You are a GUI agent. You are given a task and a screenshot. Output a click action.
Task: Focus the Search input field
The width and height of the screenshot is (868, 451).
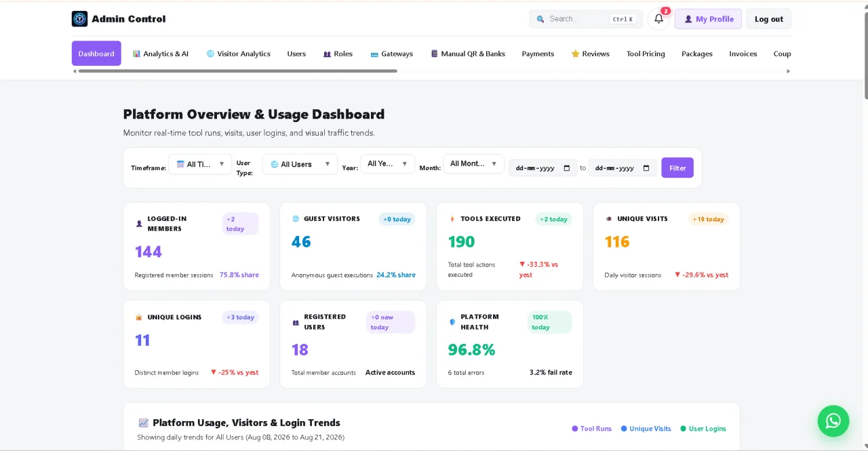(x=586, y=19)
